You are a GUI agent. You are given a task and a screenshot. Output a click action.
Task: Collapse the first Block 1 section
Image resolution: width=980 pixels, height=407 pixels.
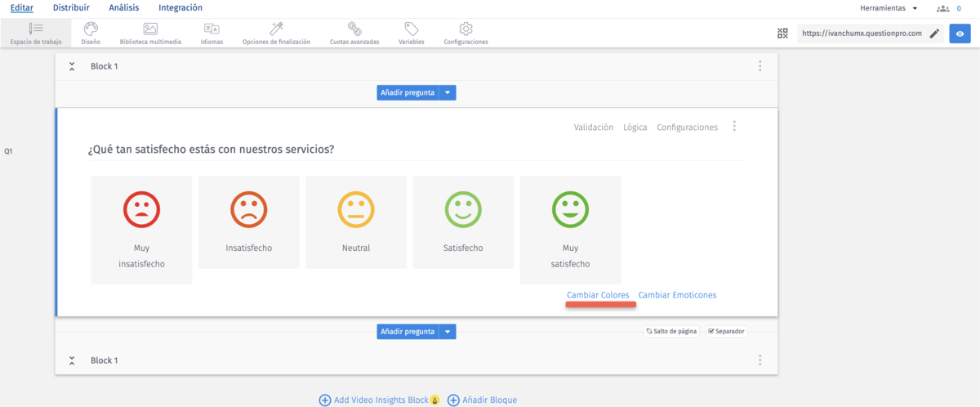pos(72,66)
